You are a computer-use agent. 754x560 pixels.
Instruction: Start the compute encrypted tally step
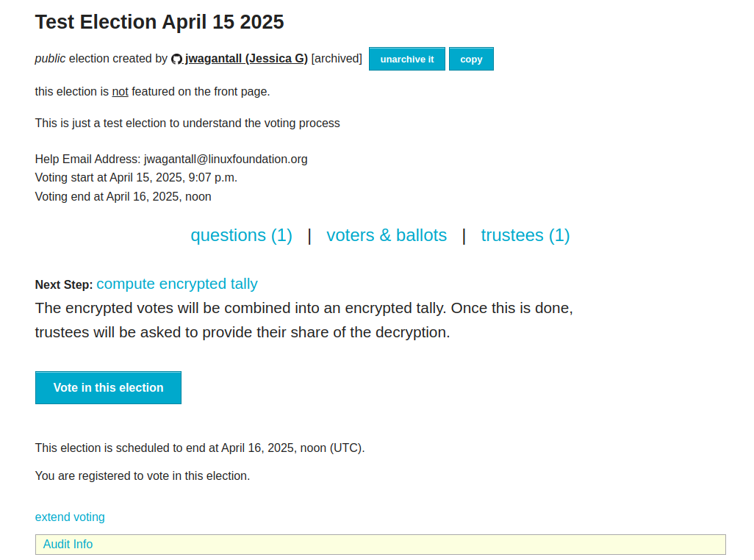[177, 284]
